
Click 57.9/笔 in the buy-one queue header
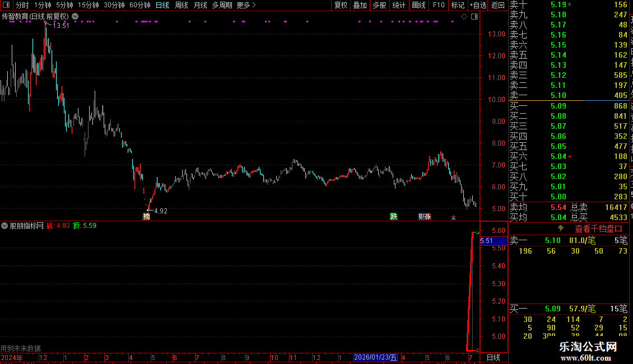click(x=582, y=309)
